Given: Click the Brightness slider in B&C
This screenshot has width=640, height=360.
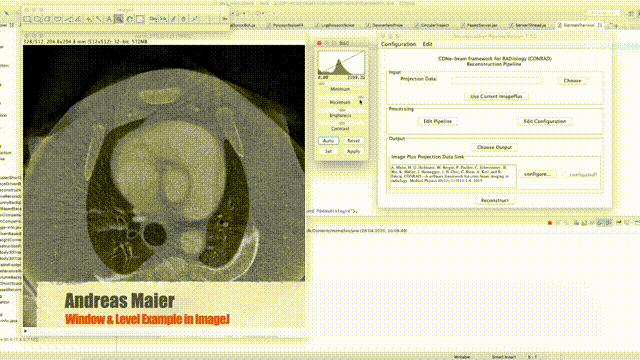Looking at the screenshot, I should [x=341, y=110].
